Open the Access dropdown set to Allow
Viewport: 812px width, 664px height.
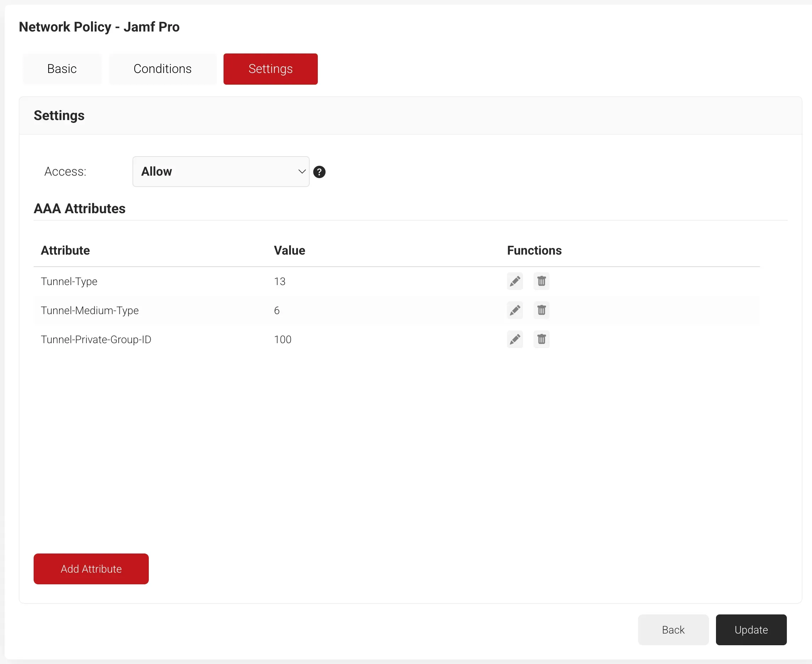[x=220, y=171]
